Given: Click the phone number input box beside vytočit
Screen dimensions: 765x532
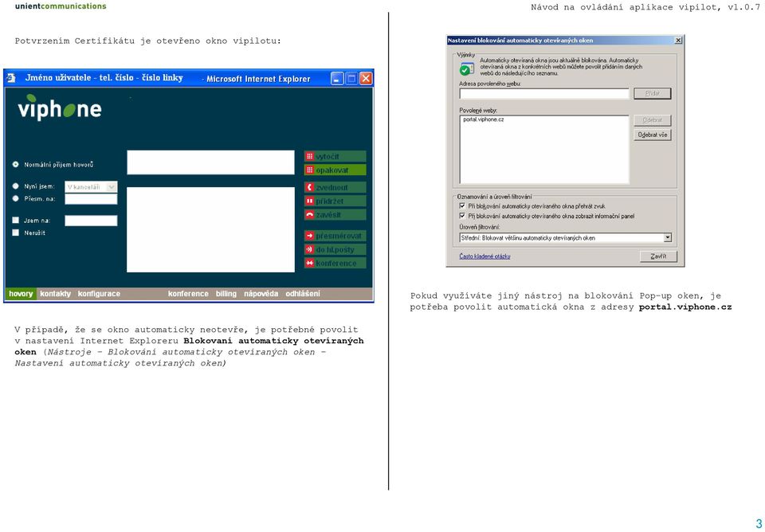Looking at the screenshot, I should click(x=210, y=162).
